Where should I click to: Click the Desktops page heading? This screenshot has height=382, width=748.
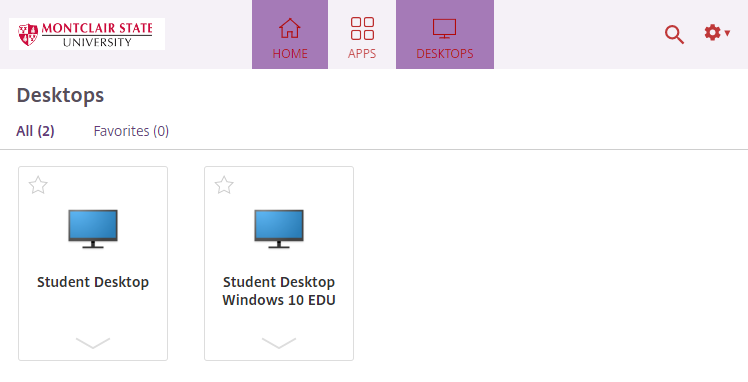(x=60, y=95)
